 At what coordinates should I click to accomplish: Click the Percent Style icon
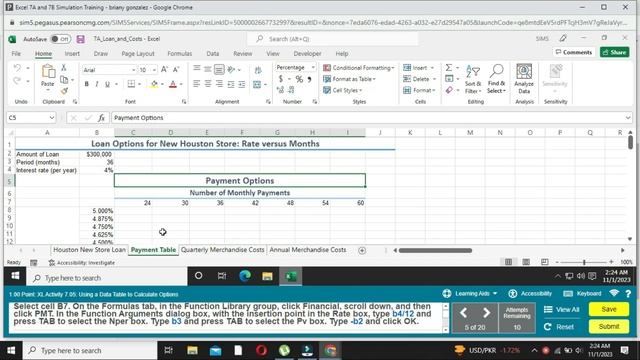tap(299, 79)
